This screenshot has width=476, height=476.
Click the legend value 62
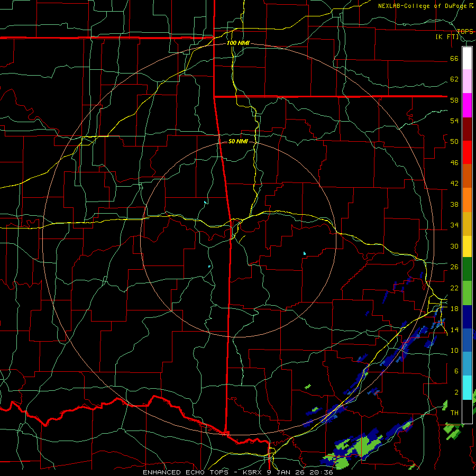coord(454,79)
